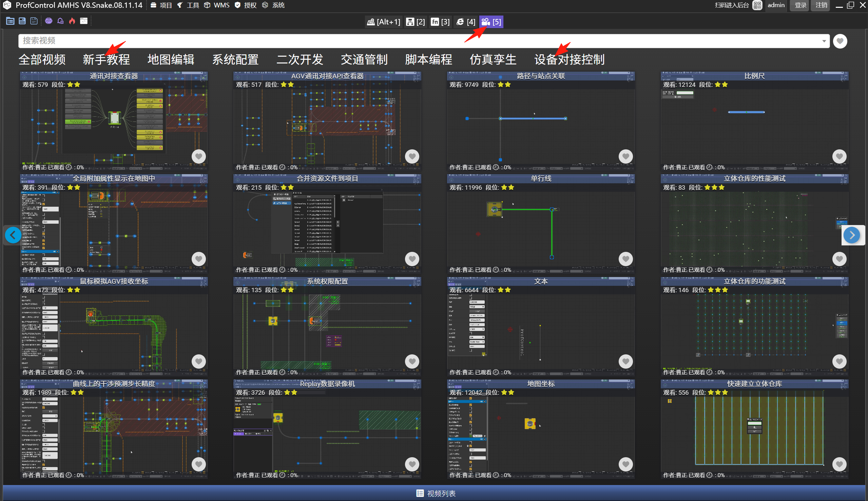Click the 注销 button

click(x=821, y=5)
